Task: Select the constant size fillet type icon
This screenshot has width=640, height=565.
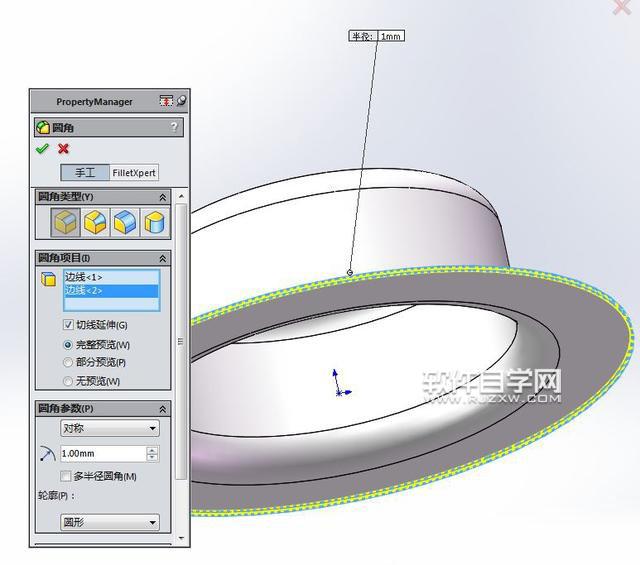Action: coord(65,222)
